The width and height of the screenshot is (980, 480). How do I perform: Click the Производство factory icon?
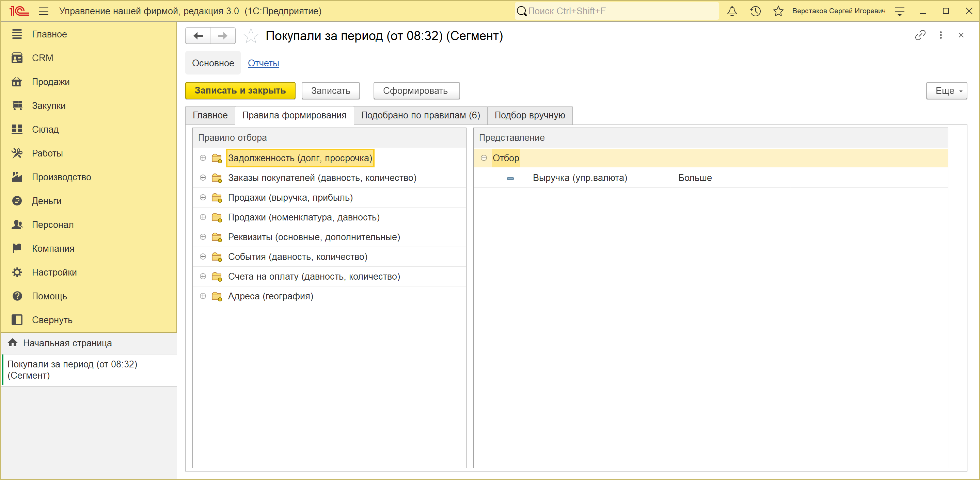coord(17,177)
